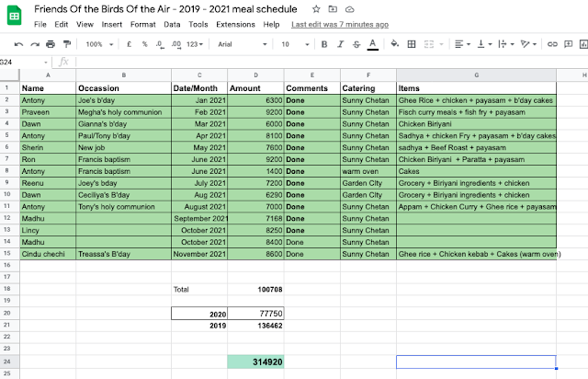Open the text color picker
Viewport: 588px width, 379px height.
click(372, 44)
